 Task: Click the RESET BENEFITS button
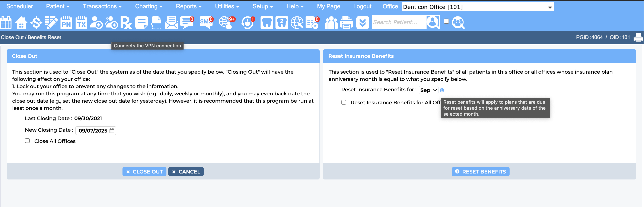point(480,172)
